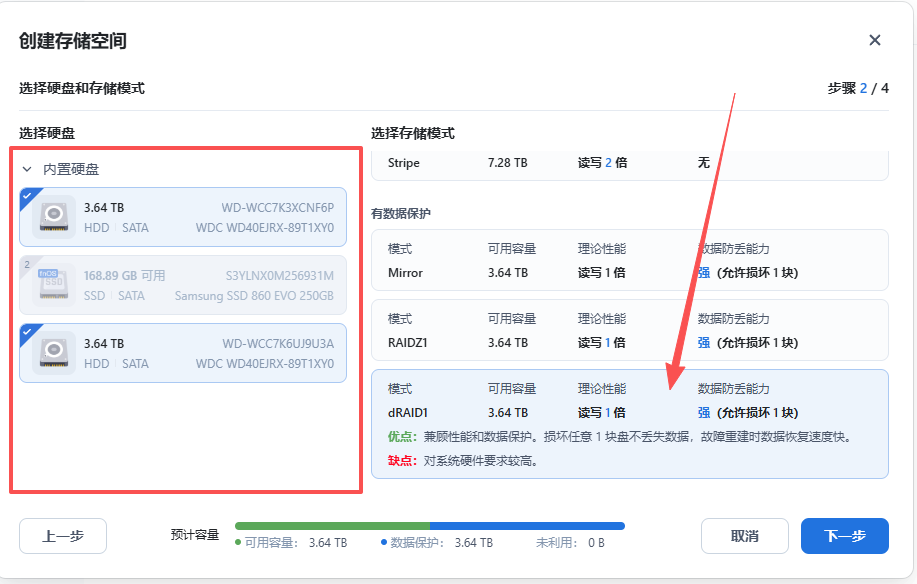Click the 可用容量: 3.64 TB legend
Viewport: 917px width, 584px height.
291,543
